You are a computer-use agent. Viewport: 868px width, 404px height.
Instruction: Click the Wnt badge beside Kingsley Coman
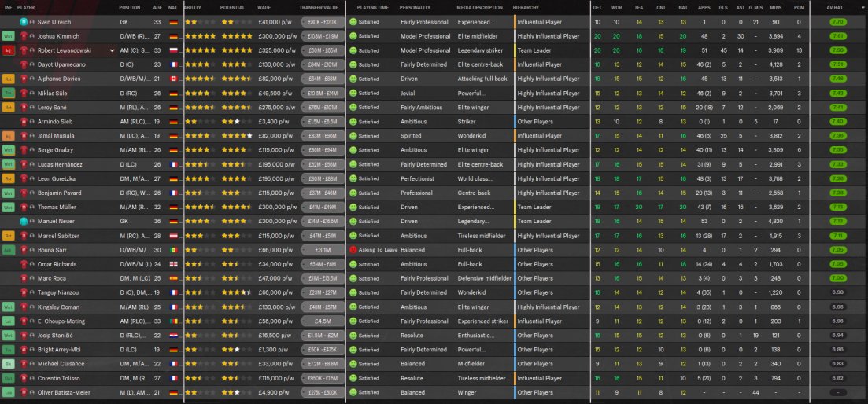tap(9, 307)
